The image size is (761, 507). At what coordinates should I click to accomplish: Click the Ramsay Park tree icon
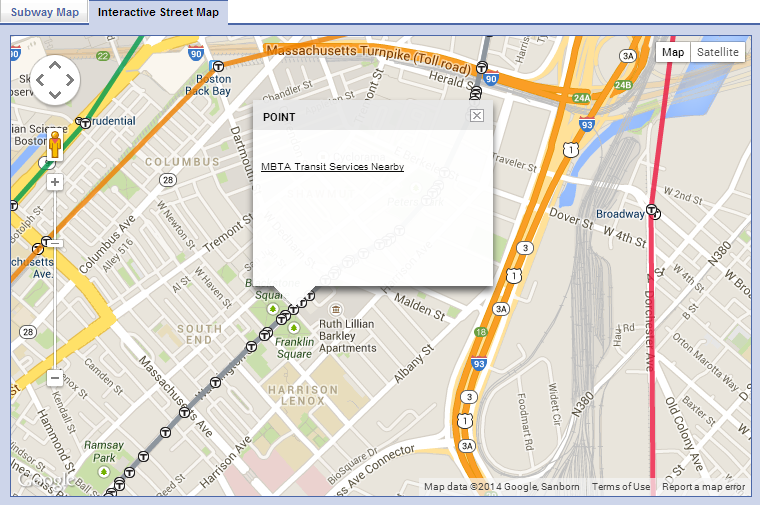click(x=103, y=472)
